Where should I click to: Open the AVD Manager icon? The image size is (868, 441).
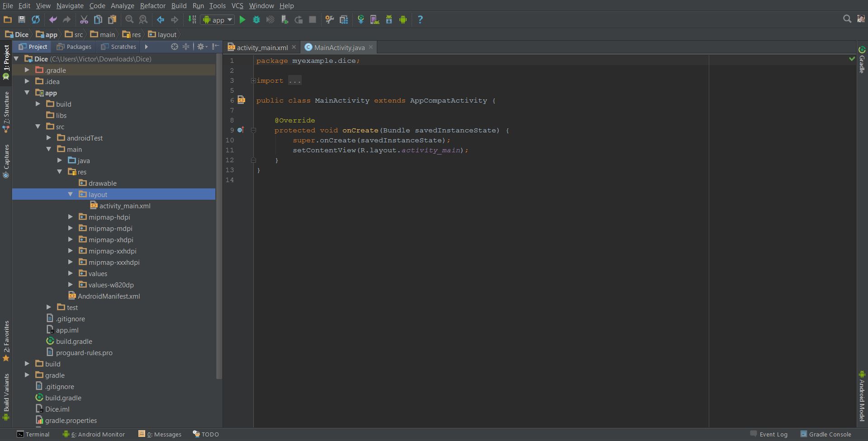pyautogui.click(x=375, y=19)
